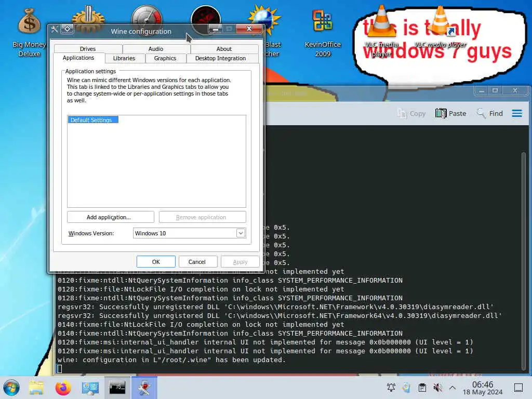Open the terminal hamburger menu

coord(517,113)
